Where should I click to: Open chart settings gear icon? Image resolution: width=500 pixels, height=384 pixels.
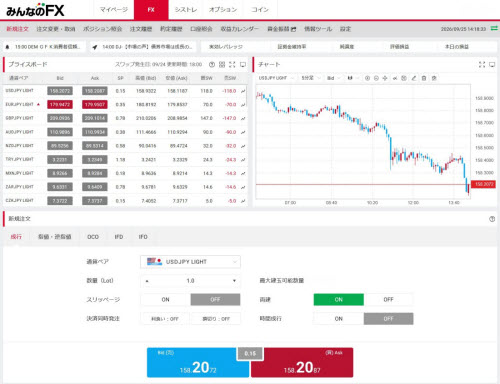pyautogui.click(x=434, y=78)
